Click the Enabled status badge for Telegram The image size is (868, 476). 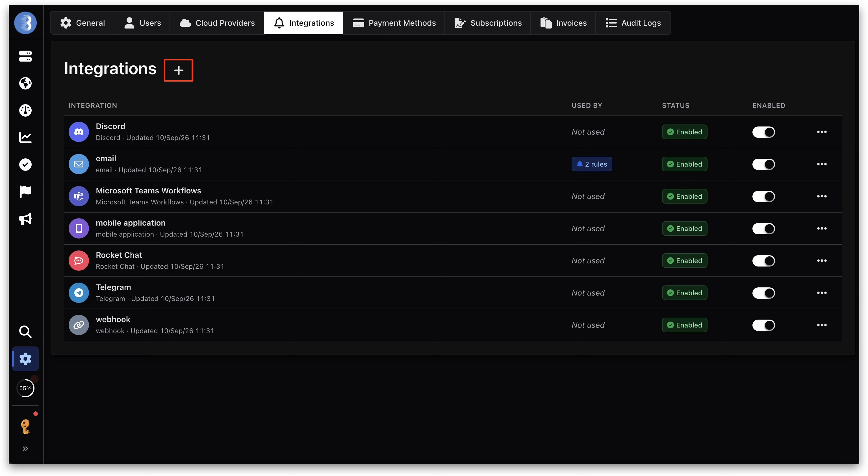click(x=684, y=293)
